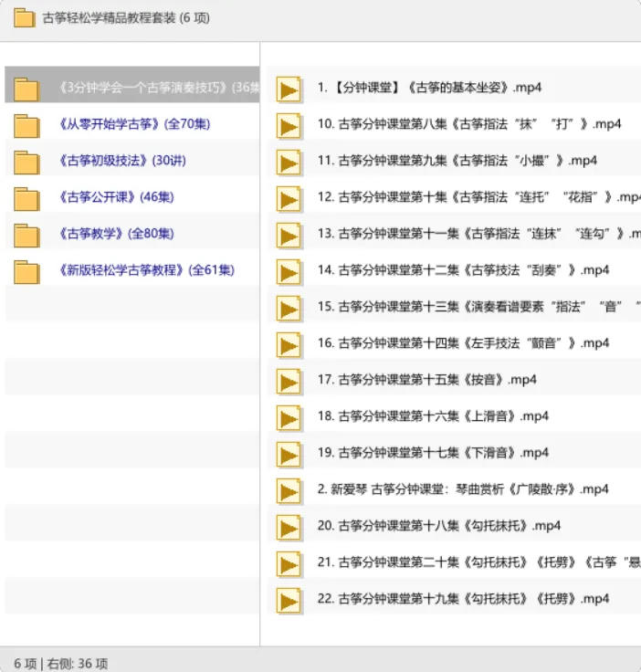
Task: Select file name 18. 古筝分钟课堂第十六集《上滑音》
Action: (433, 416)
